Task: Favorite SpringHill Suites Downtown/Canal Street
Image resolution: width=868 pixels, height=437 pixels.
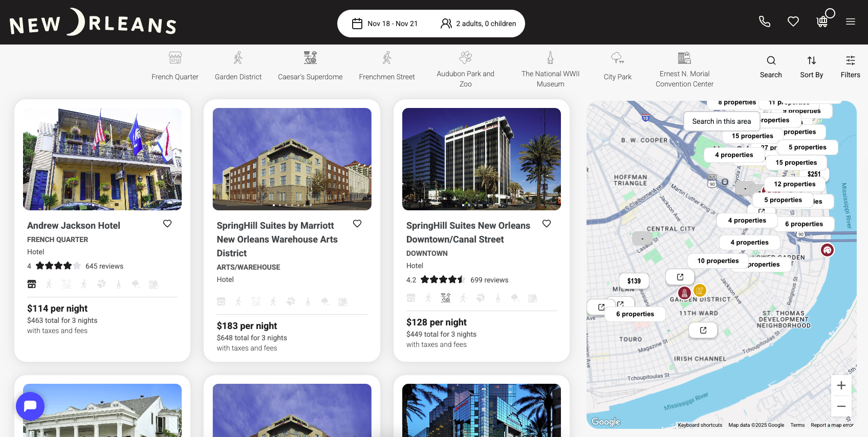Action: (547, 224)
